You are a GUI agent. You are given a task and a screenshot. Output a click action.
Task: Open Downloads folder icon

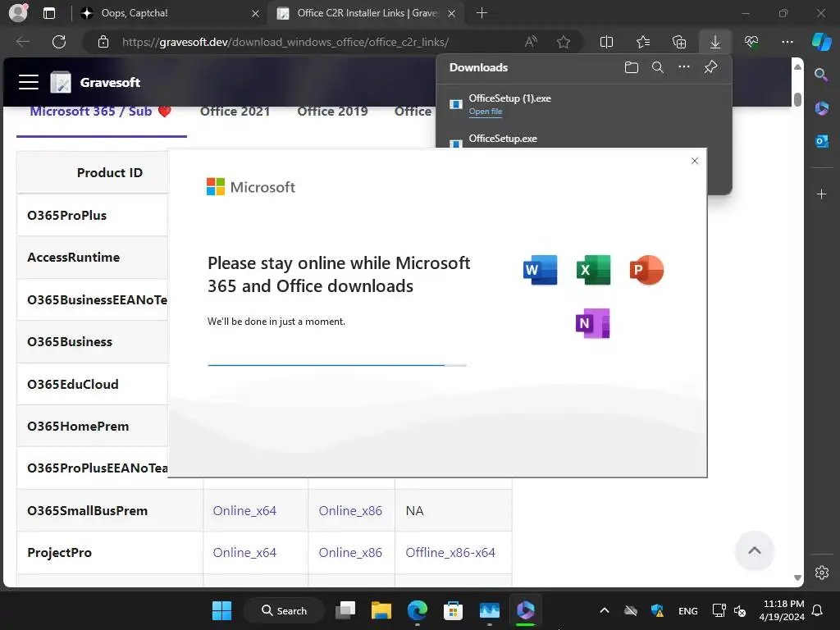point(632,67)
